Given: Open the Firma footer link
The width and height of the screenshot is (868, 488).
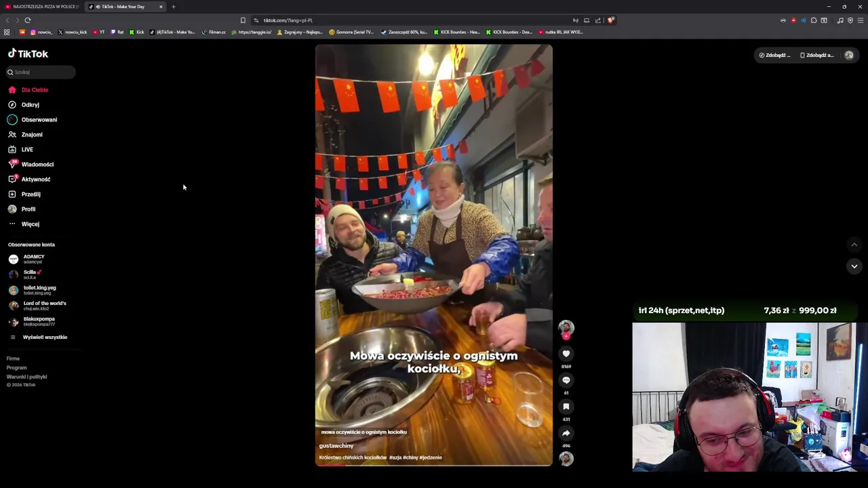Looking at the screenshot, I should (13, 359).
